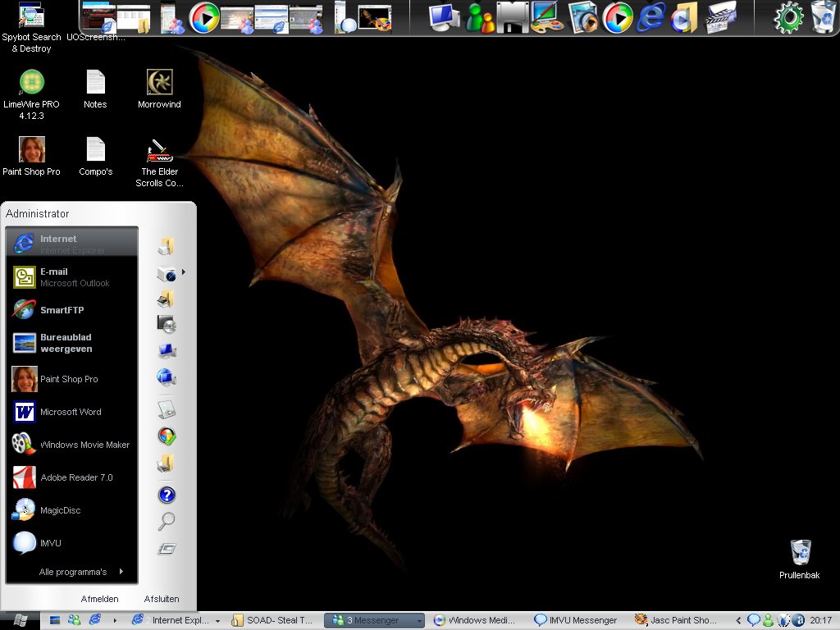Open the green gear settings icon in dock
840x630 pixels.
pyautogui.click(x=788, y=18)
